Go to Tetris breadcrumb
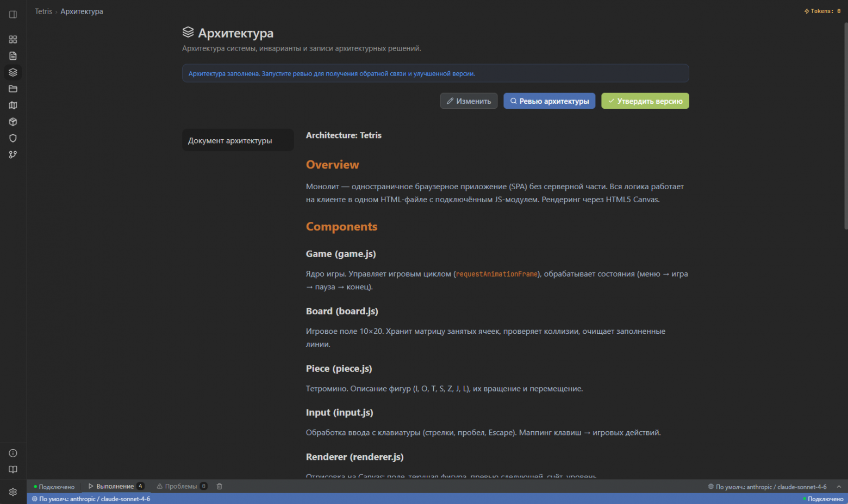This screenshot has width=848, height=504. (x=43, y=11)
